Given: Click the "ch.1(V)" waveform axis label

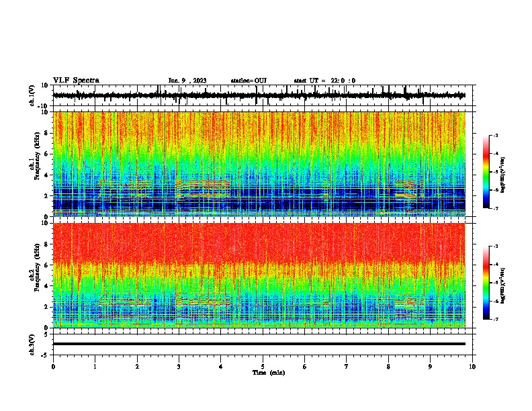Looking at the screenshot, I should [32, 95].
